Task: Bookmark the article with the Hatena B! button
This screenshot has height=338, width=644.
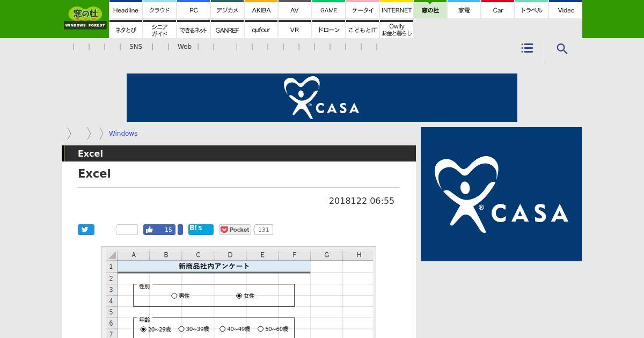Action: 201,230
